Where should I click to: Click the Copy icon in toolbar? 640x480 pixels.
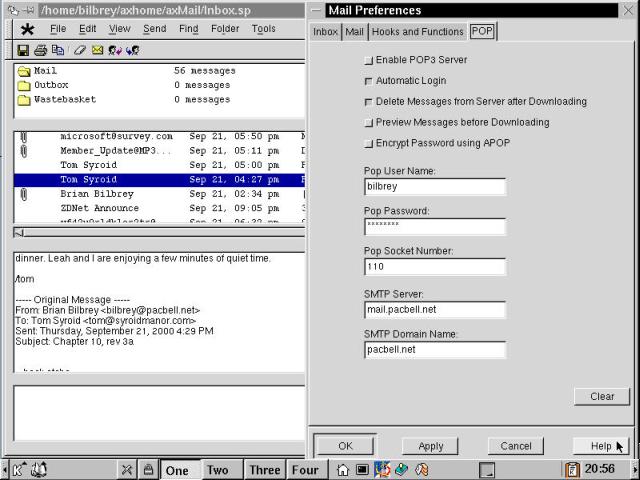coord(57,49)
